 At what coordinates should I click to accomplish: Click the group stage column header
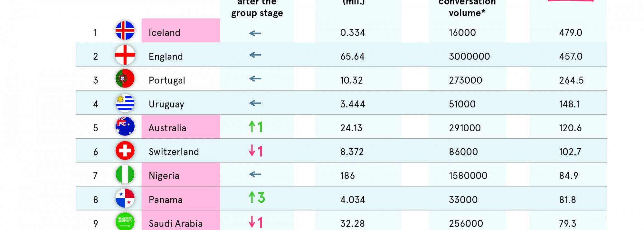pyautogui.click(x=257, y=9)
